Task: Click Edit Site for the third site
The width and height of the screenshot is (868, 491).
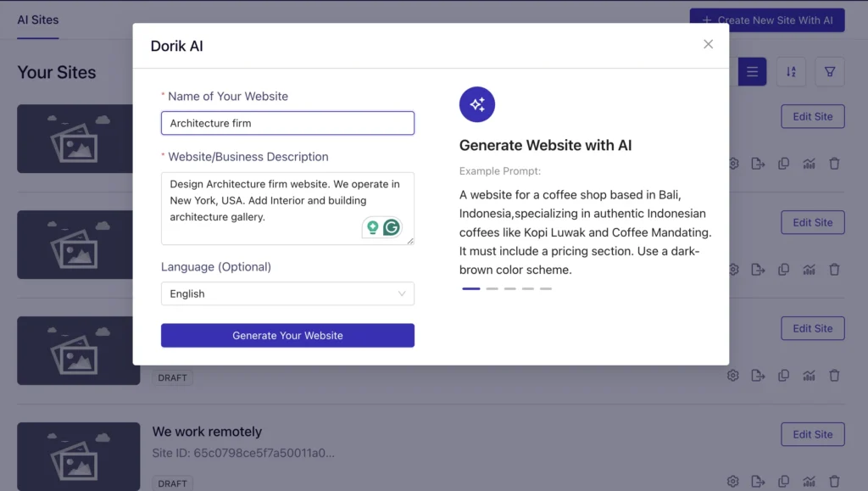Action: point(813,328)
